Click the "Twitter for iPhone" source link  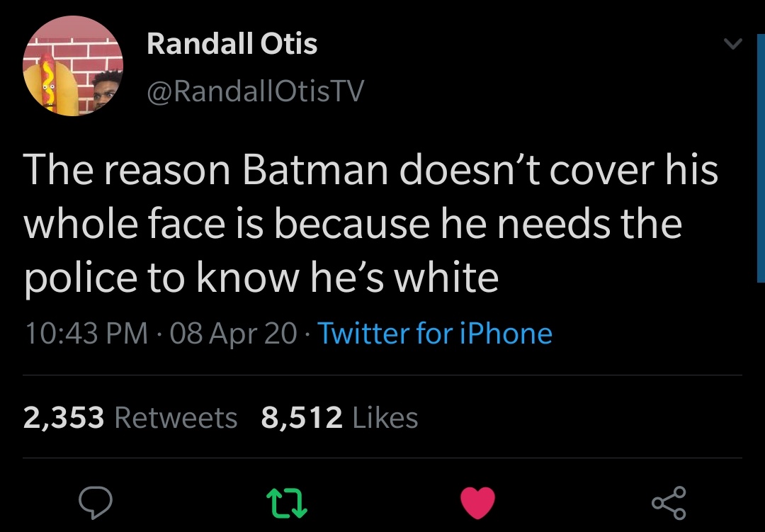(x=434, y=334)
